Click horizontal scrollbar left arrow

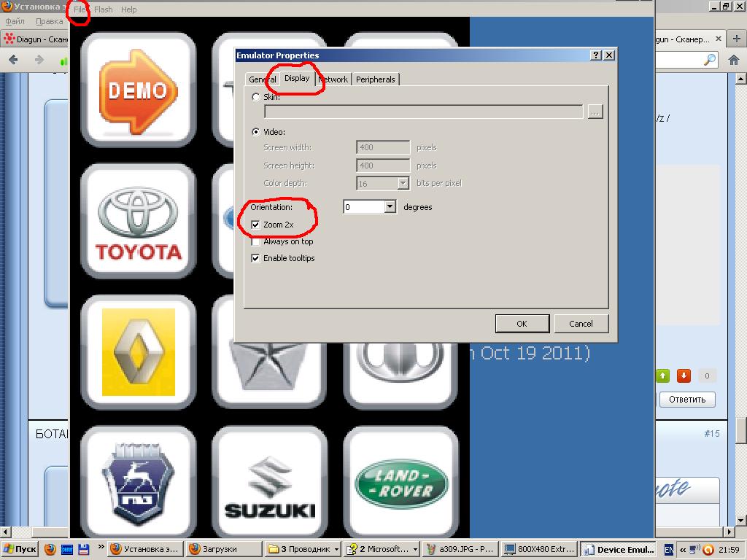point(5,532)
